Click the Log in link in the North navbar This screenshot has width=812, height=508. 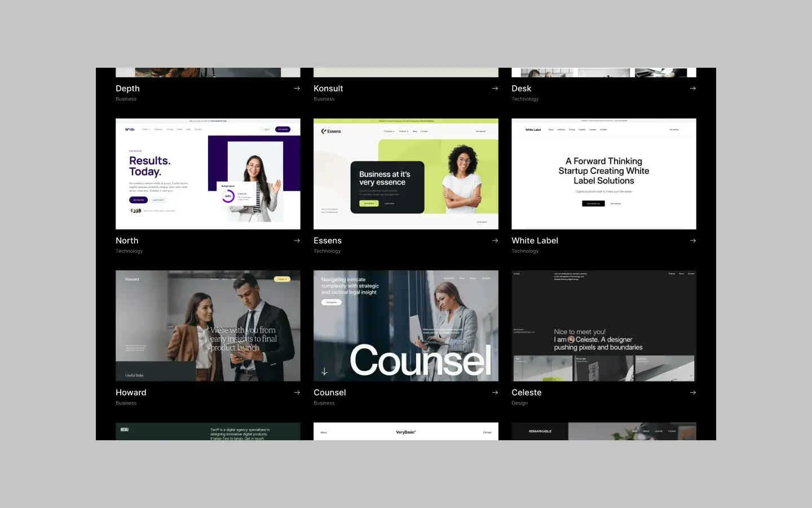(x=266, y=129)
